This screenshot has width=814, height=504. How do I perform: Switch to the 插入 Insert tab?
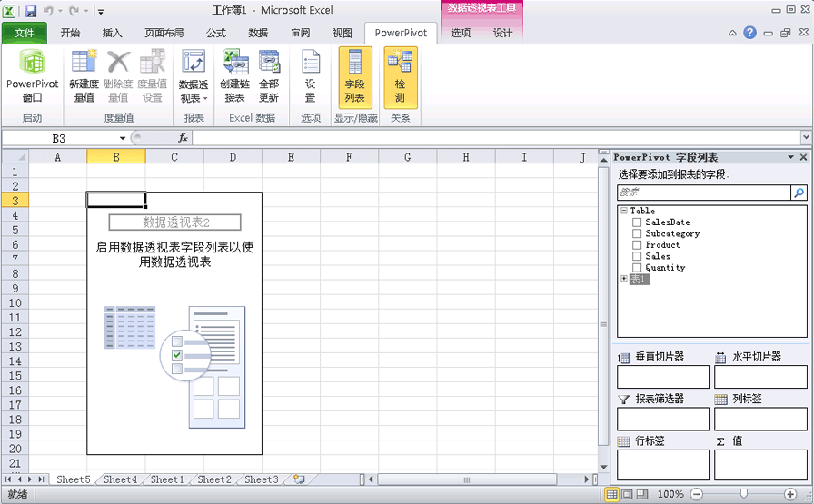pos(112,33)
